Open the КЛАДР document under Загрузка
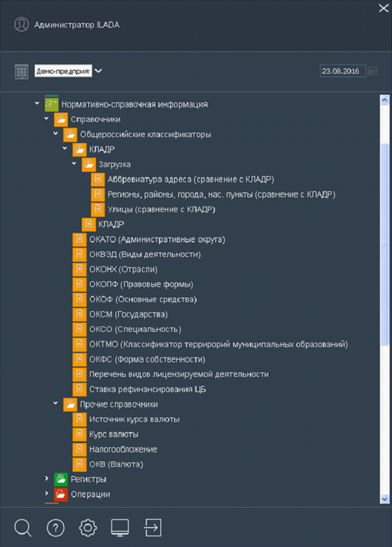The height and width of the screenshot is (547, 392). 111,224
